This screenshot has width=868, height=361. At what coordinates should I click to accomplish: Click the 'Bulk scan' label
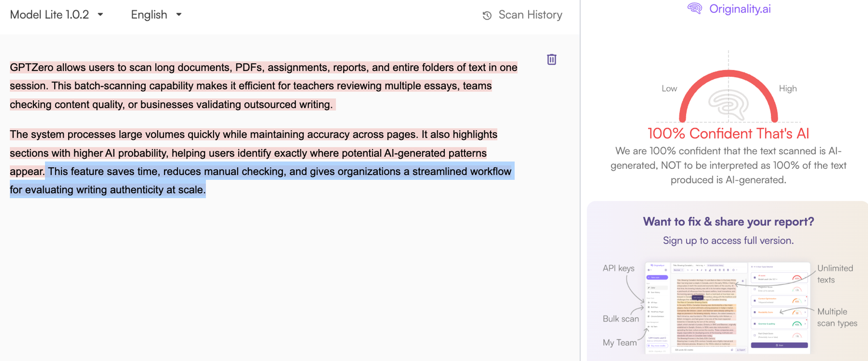pyautogui.click(x=620, y=319)
